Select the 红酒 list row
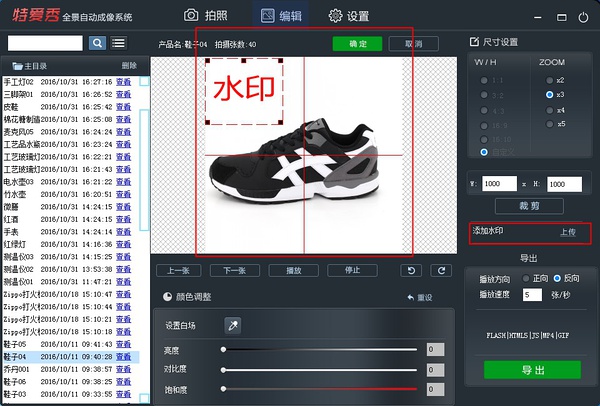Image resolution: width=600 pixels, height=406 pixels. tap(71, 219)
